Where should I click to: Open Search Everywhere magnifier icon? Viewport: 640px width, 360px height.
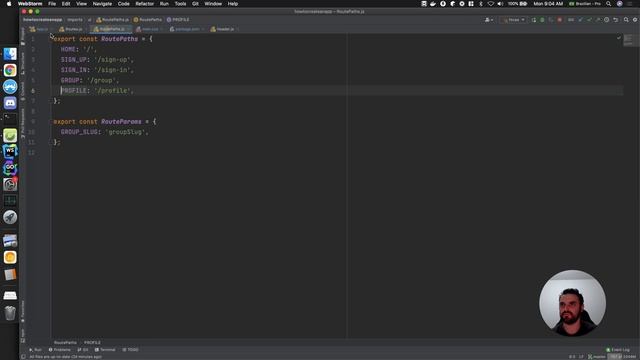pos(626,20)
